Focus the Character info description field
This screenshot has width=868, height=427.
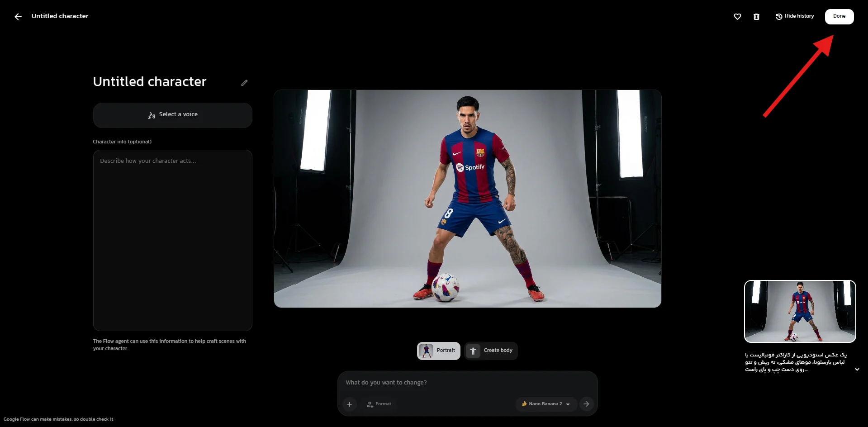click(x=172, y=240)
